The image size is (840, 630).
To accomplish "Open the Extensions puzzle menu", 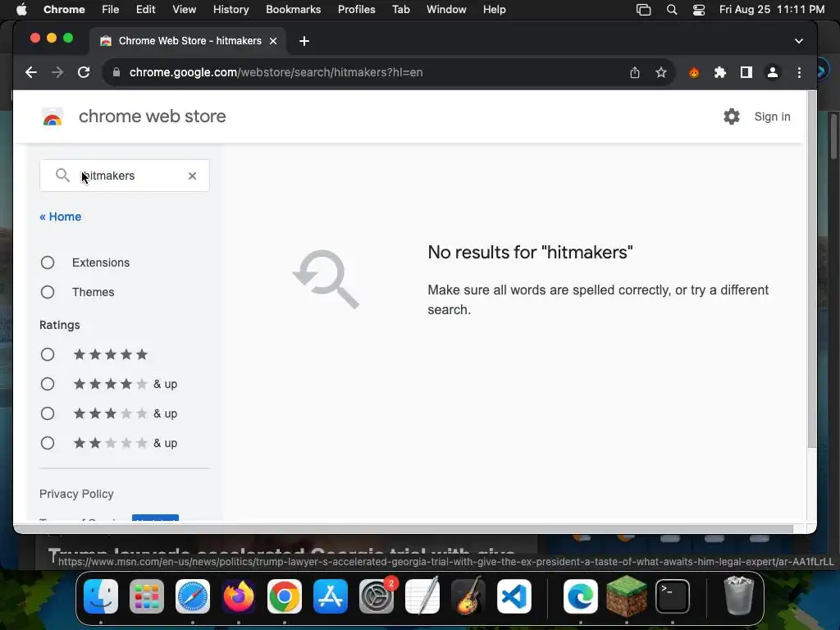I will 720,72.
